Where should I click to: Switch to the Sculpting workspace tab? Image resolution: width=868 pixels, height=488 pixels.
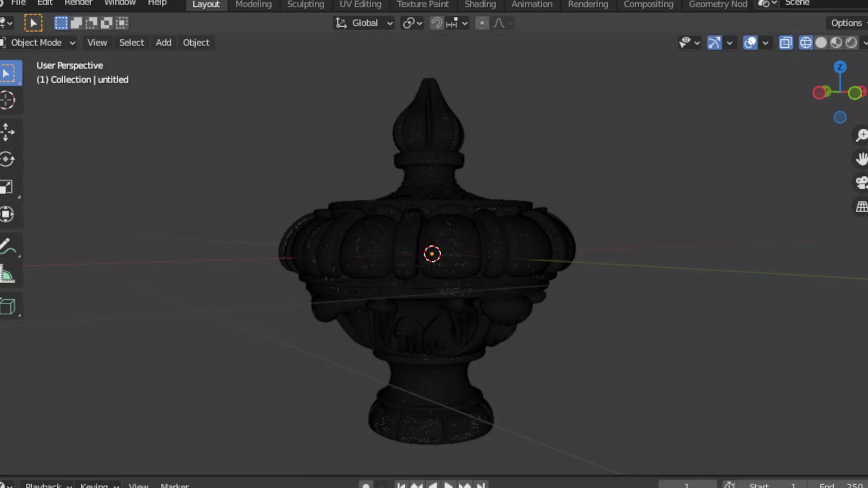[x=306, y=5]
